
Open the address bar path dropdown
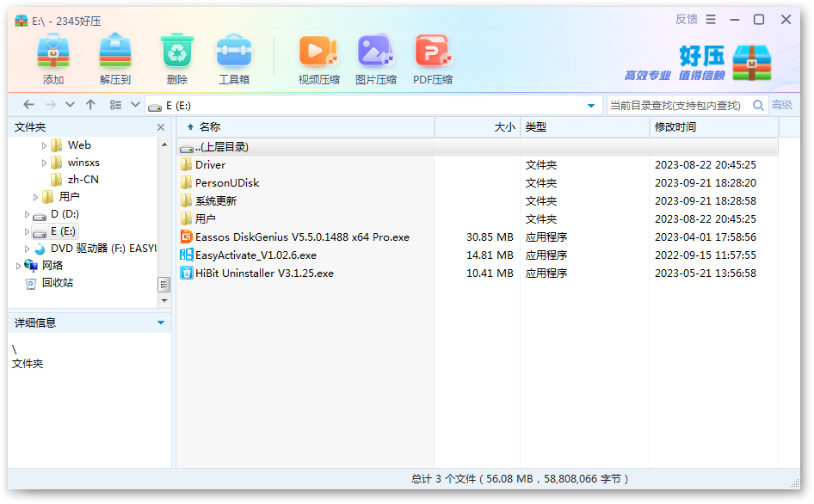[x=590, y=106]
